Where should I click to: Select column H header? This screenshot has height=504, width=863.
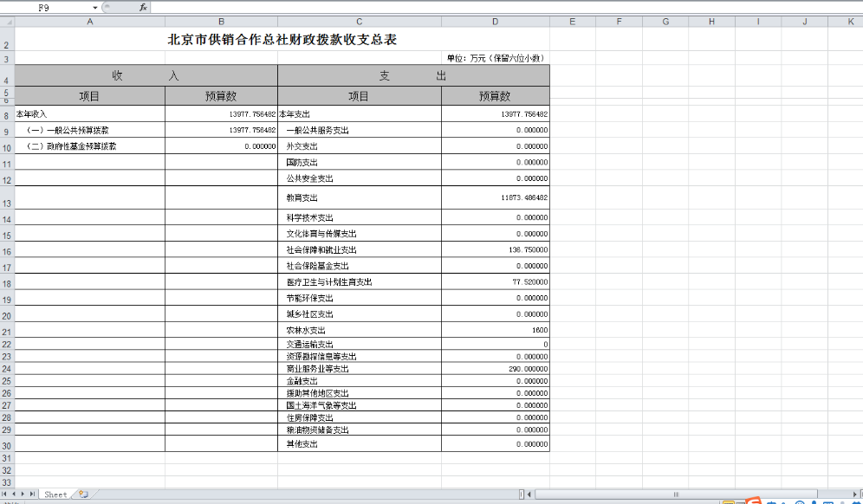(x=711, y=22)
